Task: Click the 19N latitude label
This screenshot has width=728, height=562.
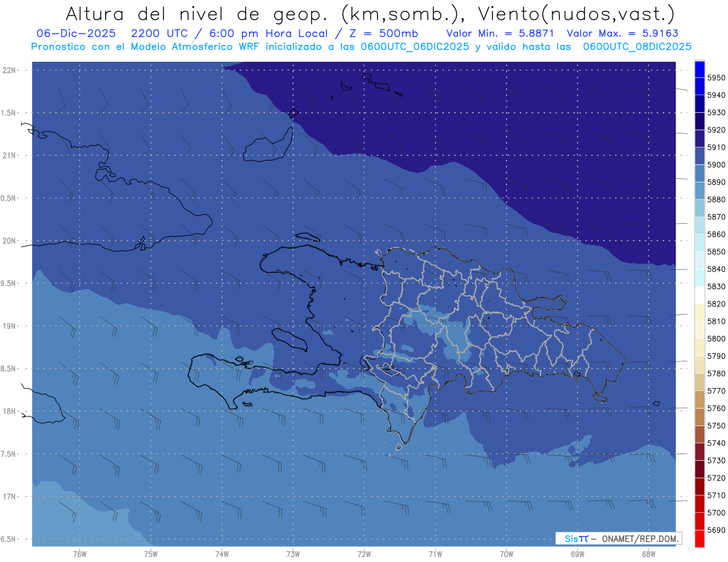Action: click(8, 326)
